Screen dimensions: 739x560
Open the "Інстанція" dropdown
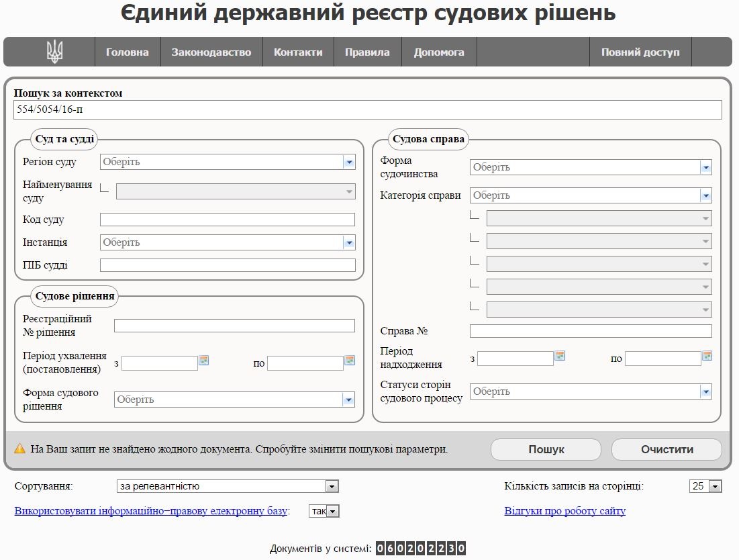pyautogui.click(x=348, y=242)
